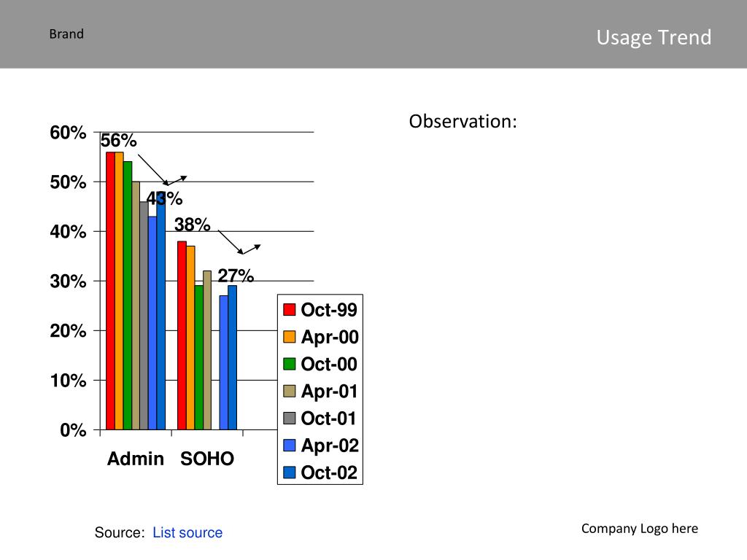Select the Company Logo here placeholder
The image size is (747, 560).
pos(639,529)
